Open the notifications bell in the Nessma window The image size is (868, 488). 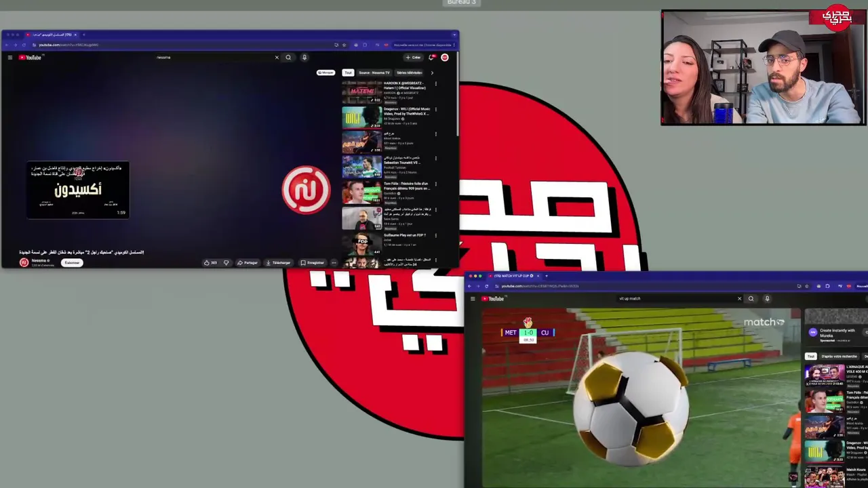(x=431, y=58)
